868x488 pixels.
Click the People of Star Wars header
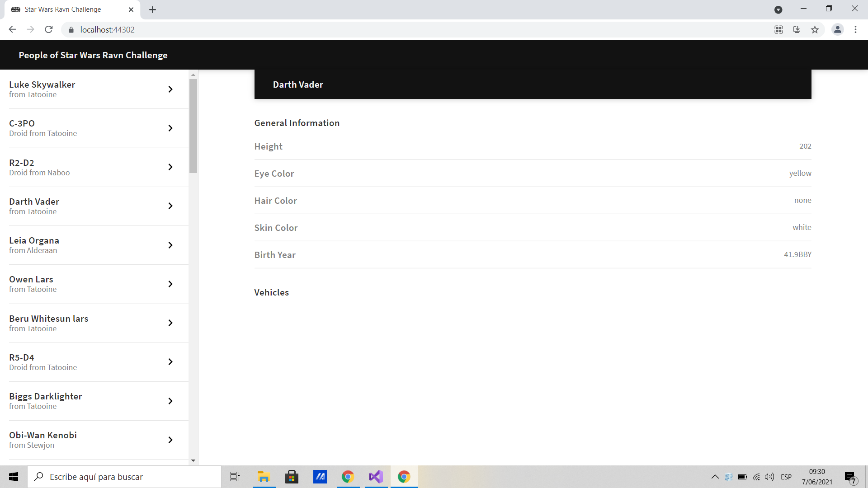pyautogui.click(x=93, y=55)
